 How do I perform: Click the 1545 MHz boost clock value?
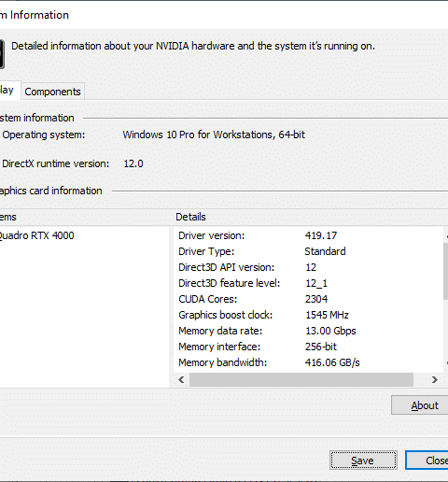327,315
